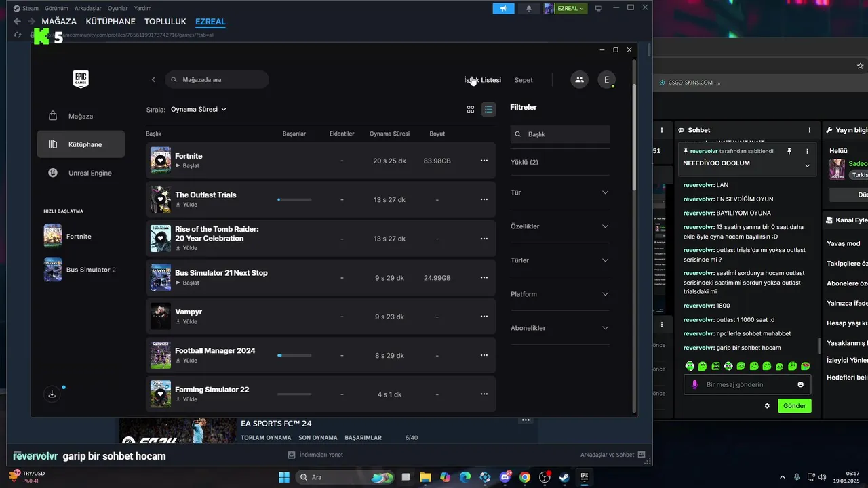
Task: Install The Outlast Trials via Yükle
Action: click(186, 205)
